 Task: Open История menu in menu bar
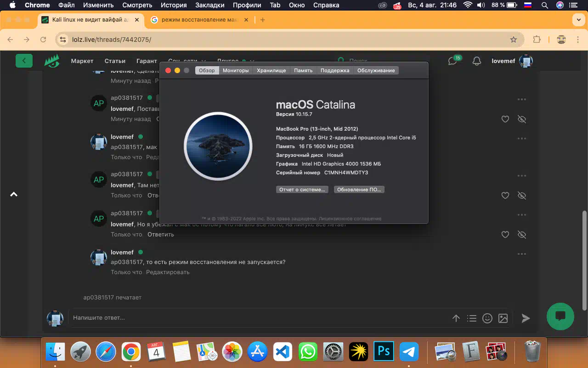pos(174,5)
